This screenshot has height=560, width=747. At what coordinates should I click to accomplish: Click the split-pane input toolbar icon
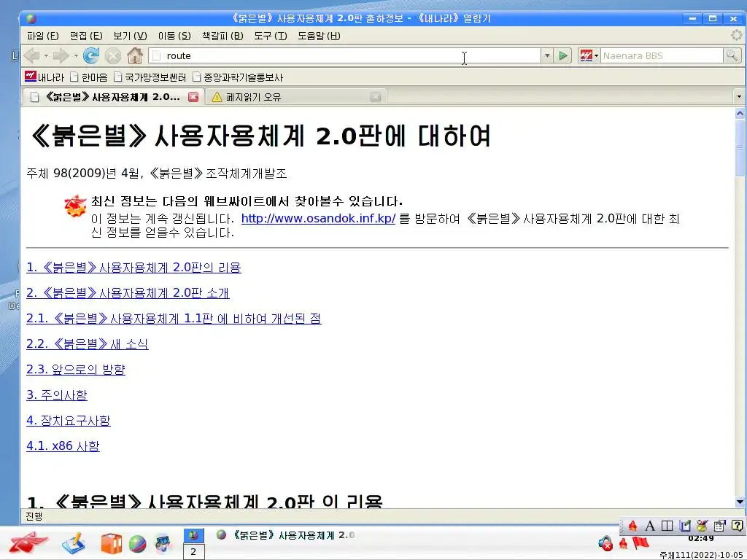tap(667, 526)
